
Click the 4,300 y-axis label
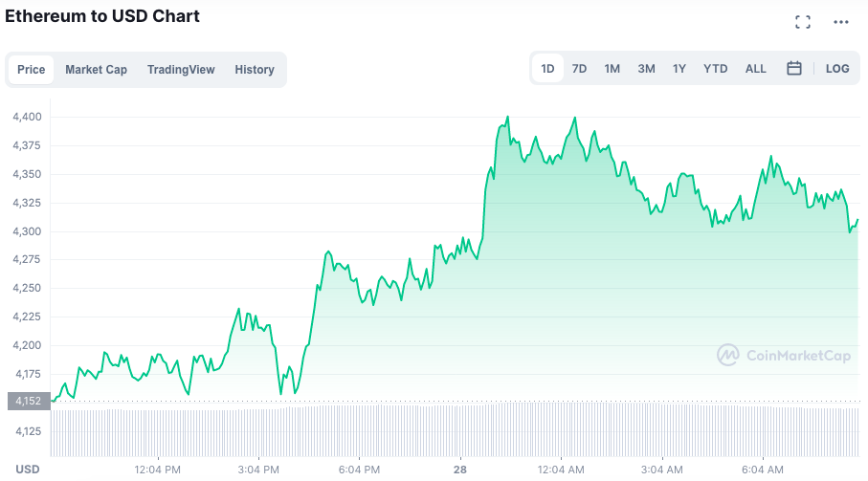coord(27,231)
